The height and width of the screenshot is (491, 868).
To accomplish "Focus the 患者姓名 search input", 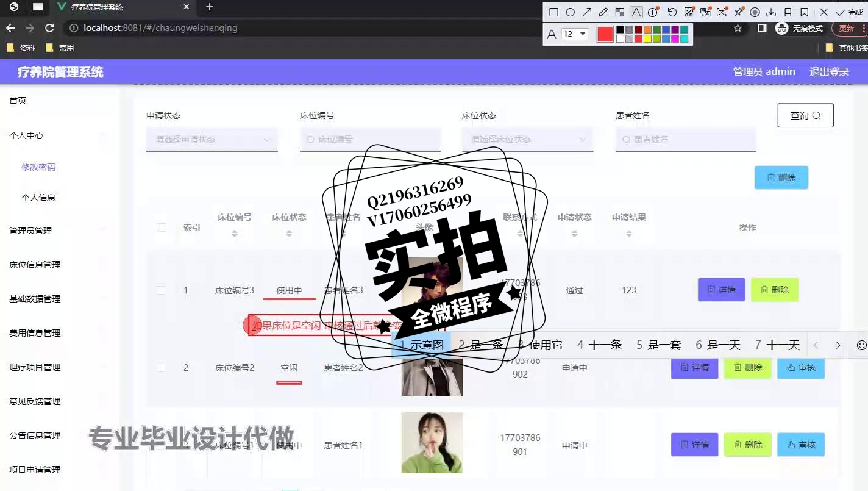I will coord(686,139).
